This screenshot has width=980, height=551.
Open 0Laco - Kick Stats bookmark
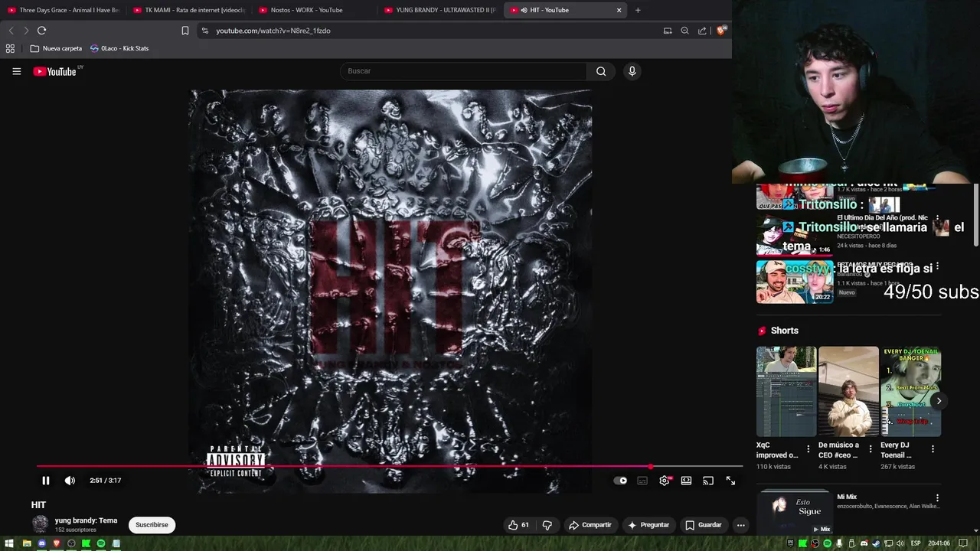pos(119,48)
